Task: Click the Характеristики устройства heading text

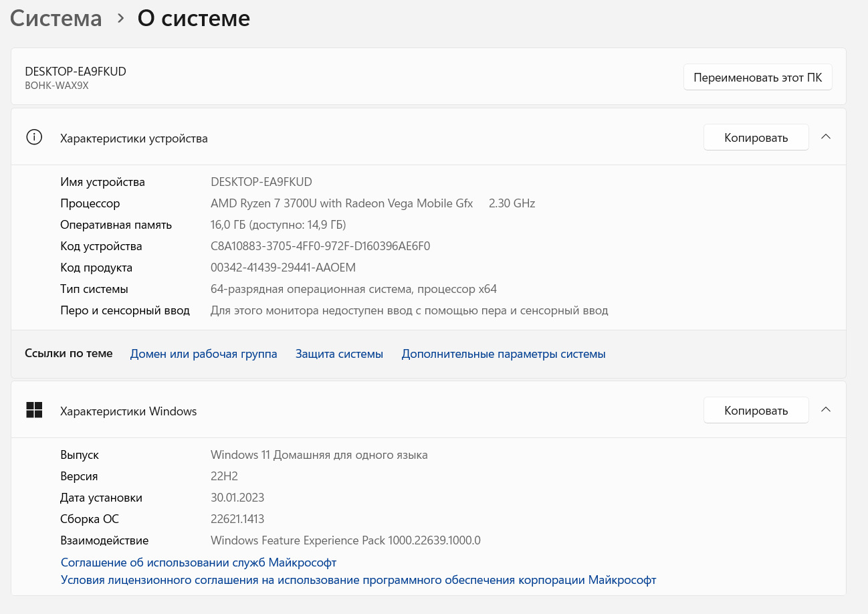Action: click(x=134, y=138)
